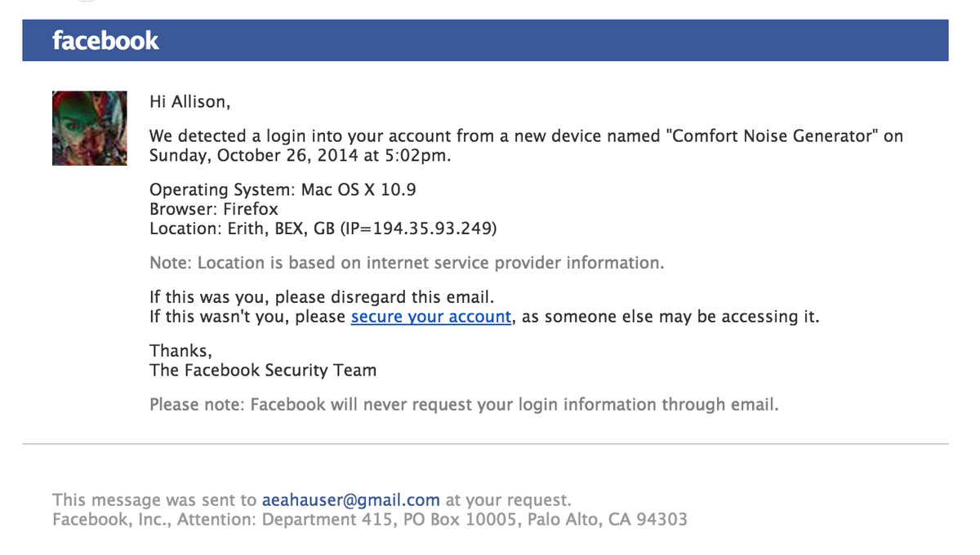
Task: Open Allison's profile picture thumbnail
Action: [x=90, y=128]
